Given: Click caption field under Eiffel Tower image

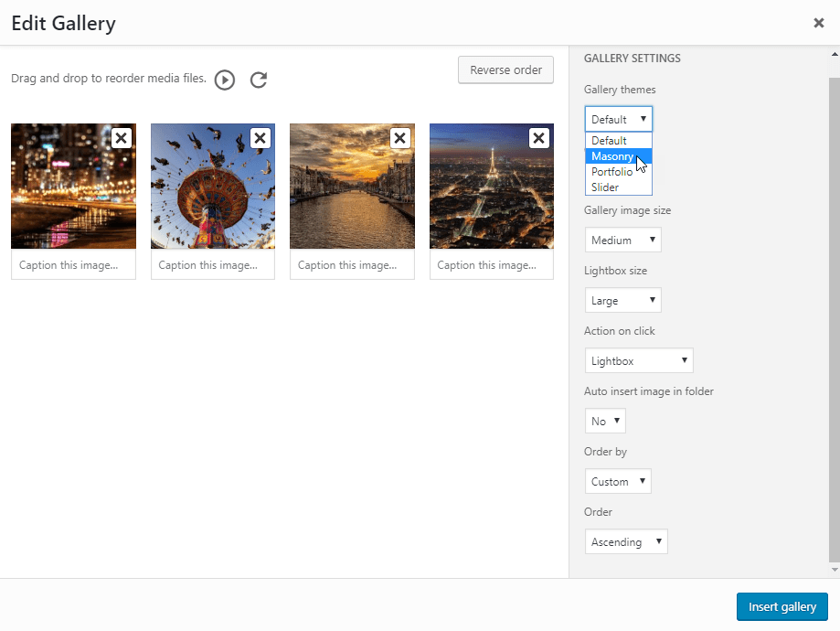Looking at the screenshot, I should [x=491, y=265].
